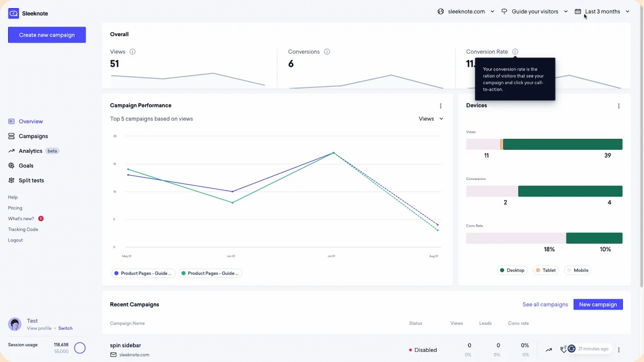The image size is (644, 362).
Task: Click the calendar icon next to Last 3 months
Action: click(x=577, y=11)
